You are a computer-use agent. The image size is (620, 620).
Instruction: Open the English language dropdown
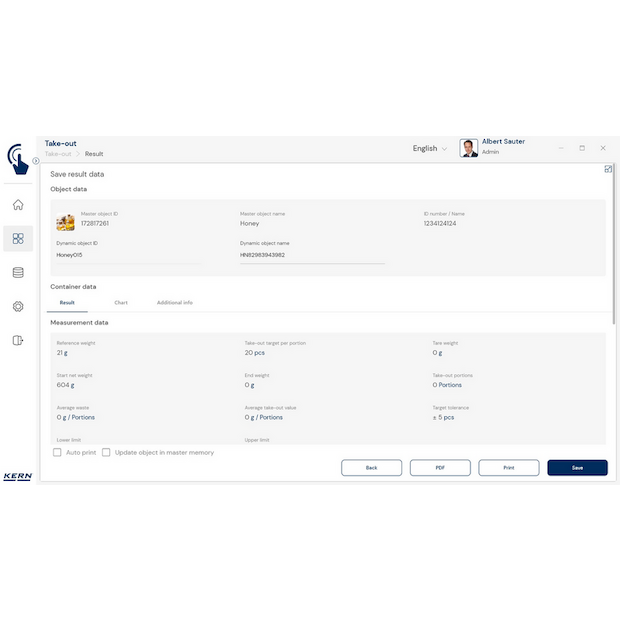430,148
